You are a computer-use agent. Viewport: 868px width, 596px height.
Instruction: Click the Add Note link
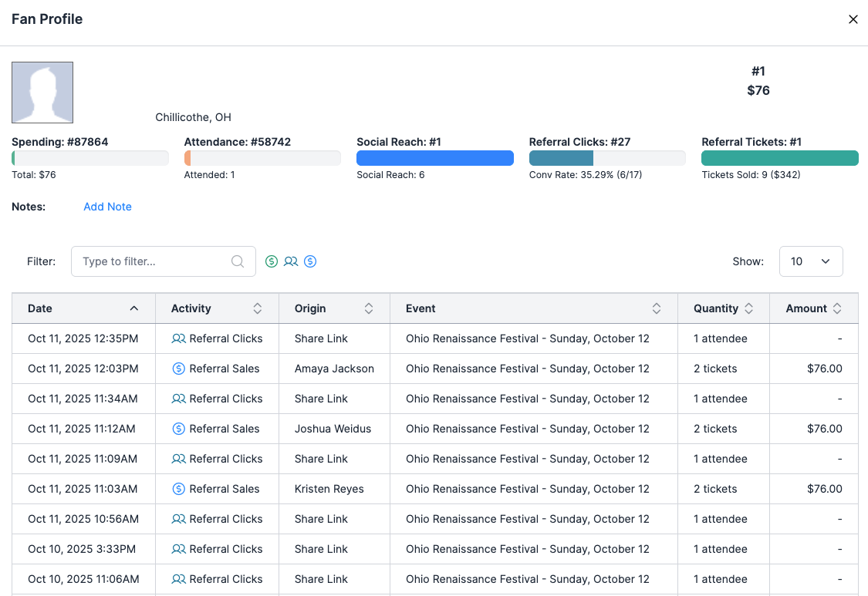click(107, 207)
